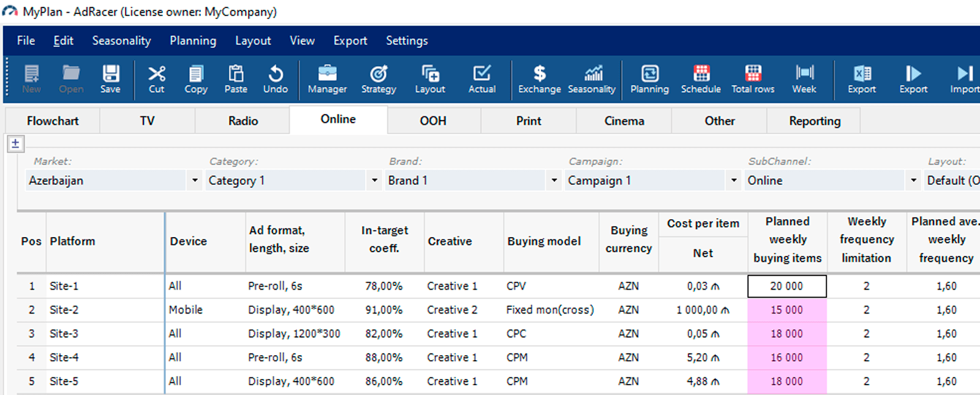Image resolution: width=980 pixels, height=395 pixels.
Task: Switch to the Reporting tab
Action: [x=815, y=121]
